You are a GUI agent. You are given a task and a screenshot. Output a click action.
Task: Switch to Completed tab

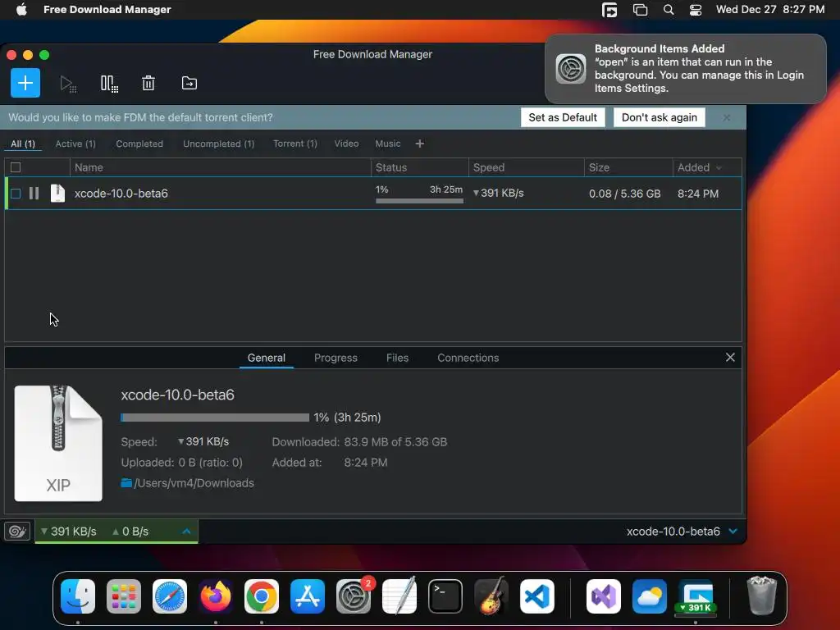tap(139, 144)
